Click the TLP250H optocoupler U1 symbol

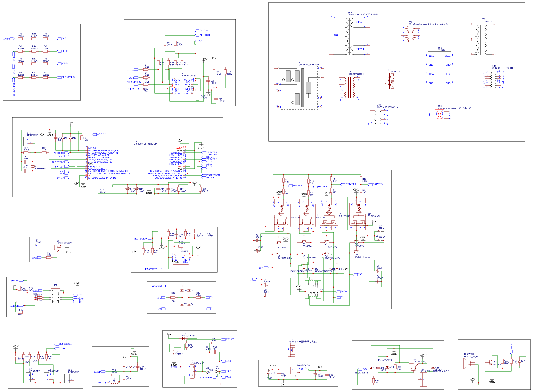pos(281,216)
